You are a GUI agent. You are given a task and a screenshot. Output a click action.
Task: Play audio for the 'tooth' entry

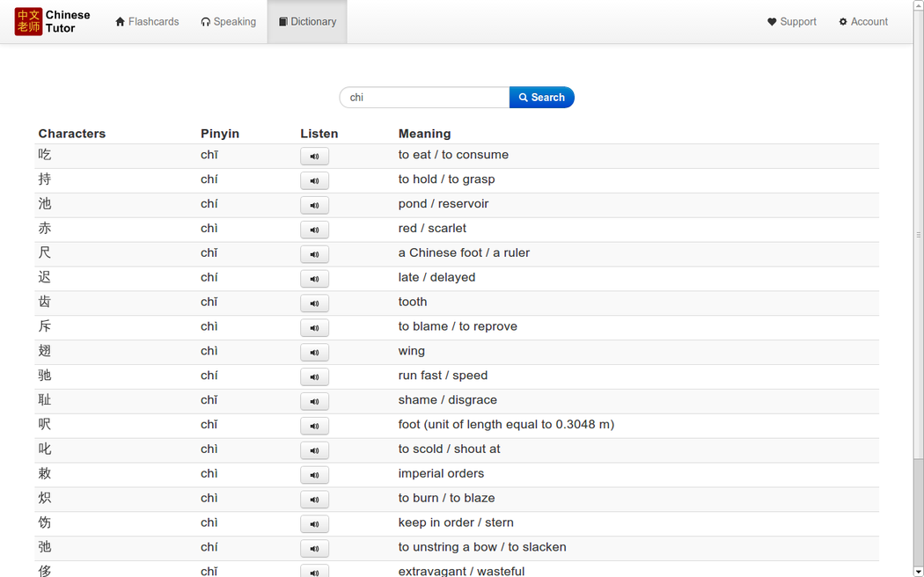(x=314, y=303)
